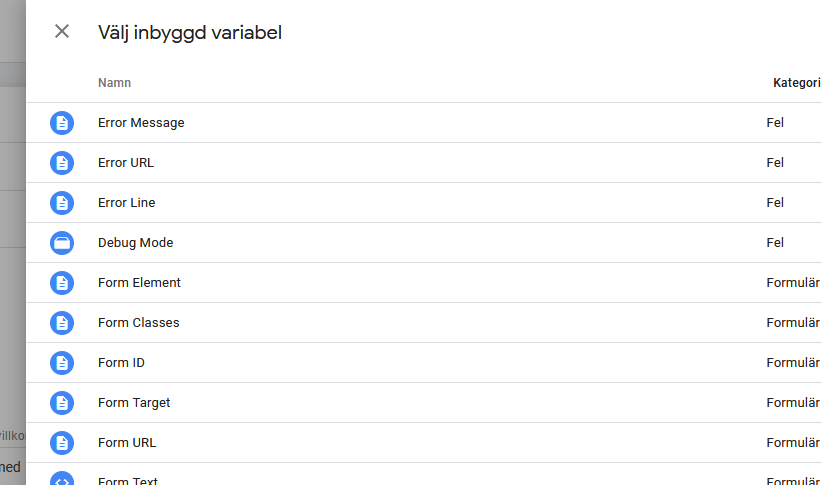Sort by the Namn column header
This screenshot has width=822, height=485.
pyautogui.click(x=114, y=83)
